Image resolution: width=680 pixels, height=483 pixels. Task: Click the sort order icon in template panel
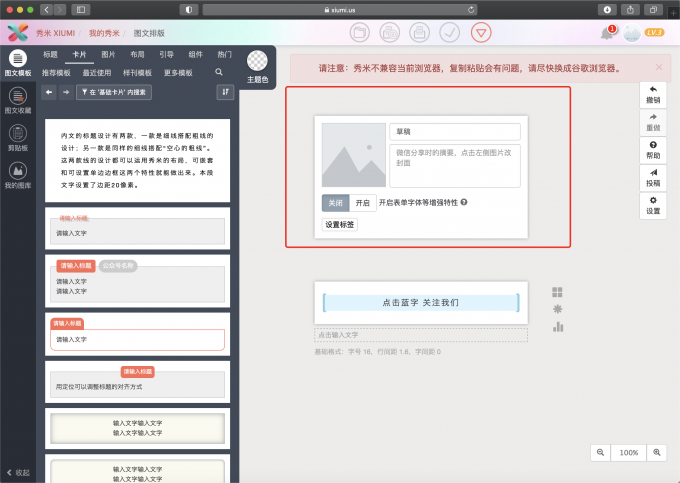coord(225,92)
